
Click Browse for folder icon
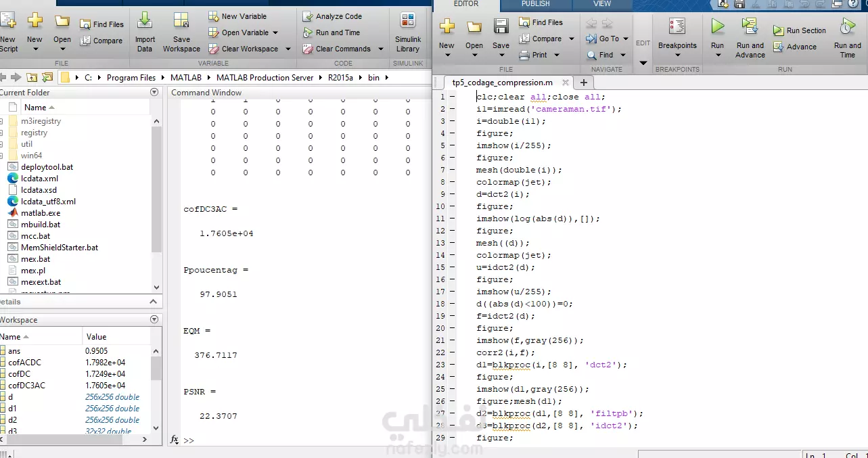47,77
